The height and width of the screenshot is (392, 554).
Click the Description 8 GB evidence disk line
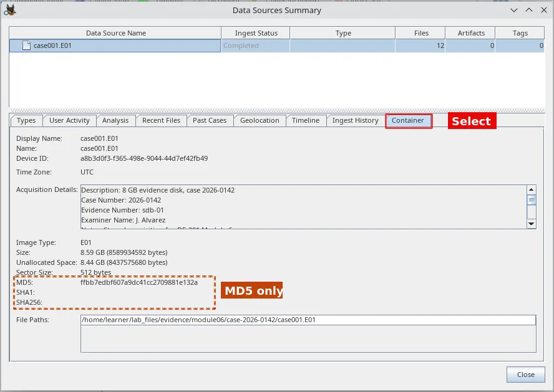tap(158, 190)
